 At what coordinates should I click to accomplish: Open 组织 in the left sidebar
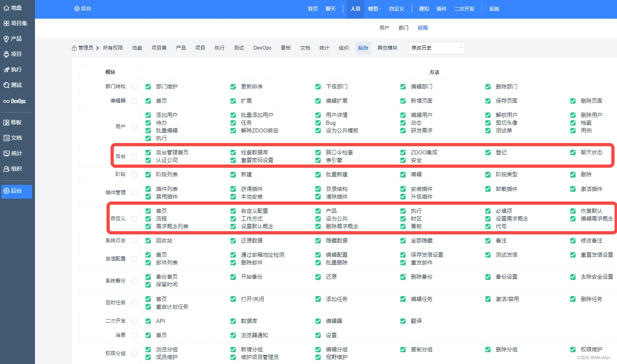tap(13, 169)
